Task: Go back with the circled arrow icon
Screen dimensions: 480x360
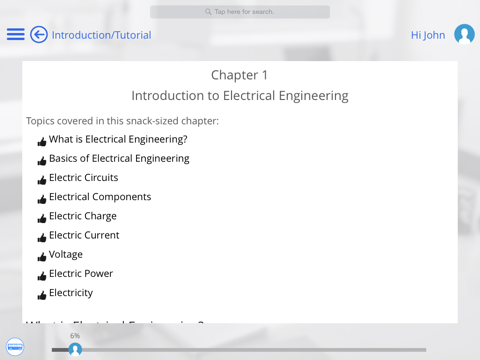Action: click(39, 35)
